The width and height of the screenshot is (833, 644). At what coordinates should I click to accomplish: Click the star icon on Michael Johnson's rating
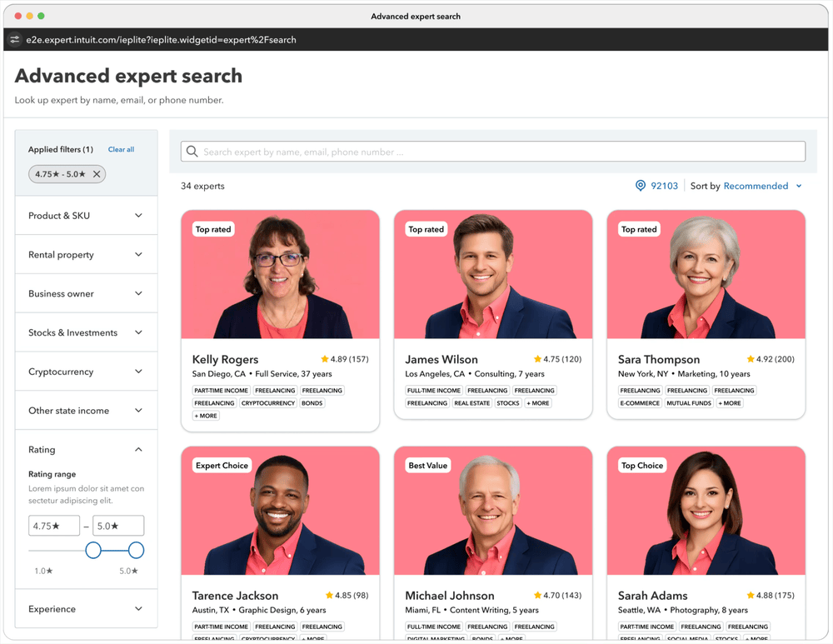[x=537, y=595]
